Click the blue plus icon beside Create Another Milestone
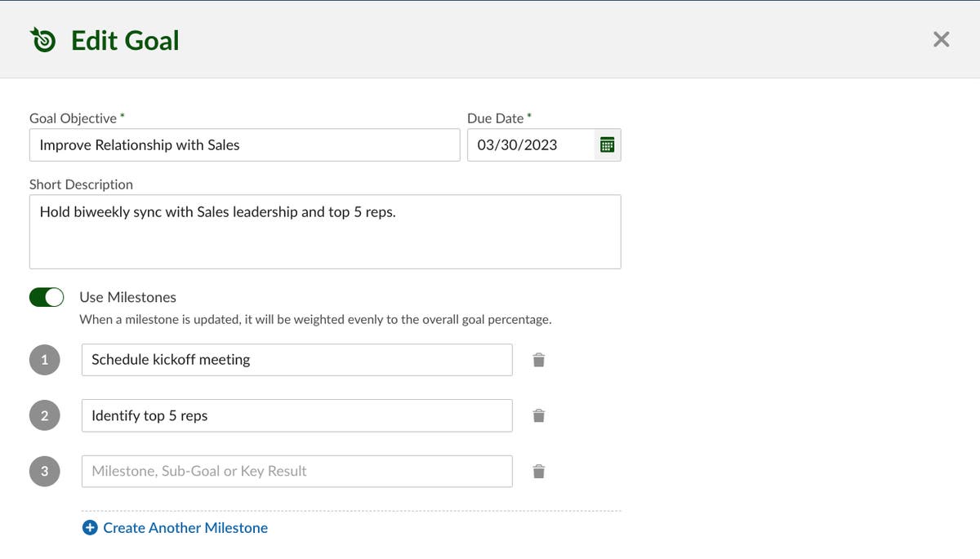 [89, 527]
